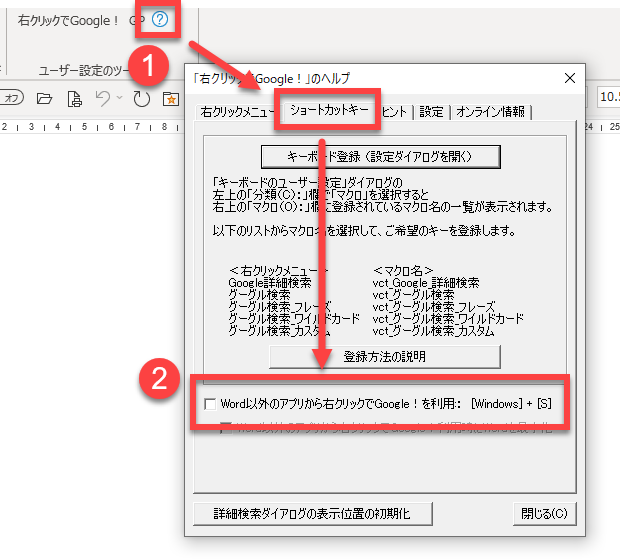Open the 設定 tab
This screenshot has width=620, height=560.
pos(431,112)
